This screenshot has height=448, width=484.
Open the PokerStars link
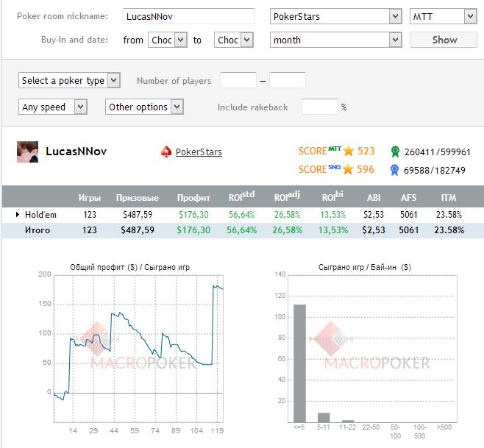click(x=199, y=152)
